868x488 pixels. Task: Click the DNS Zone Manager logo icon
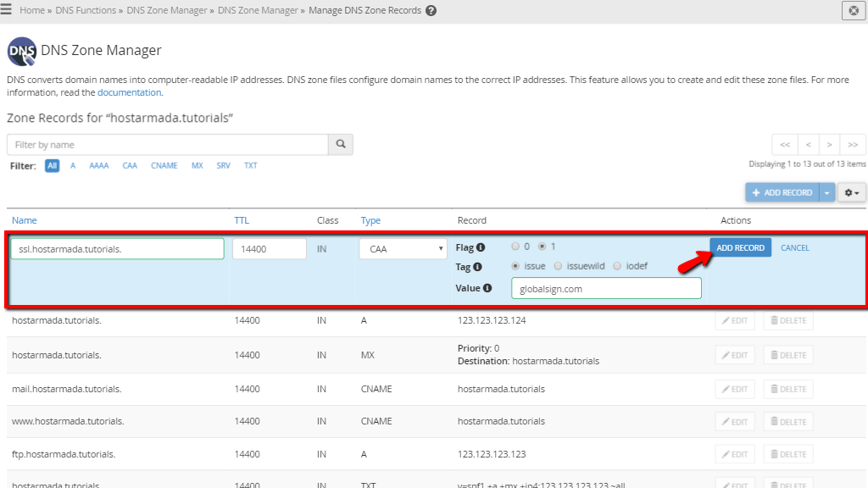coord(21,52)
